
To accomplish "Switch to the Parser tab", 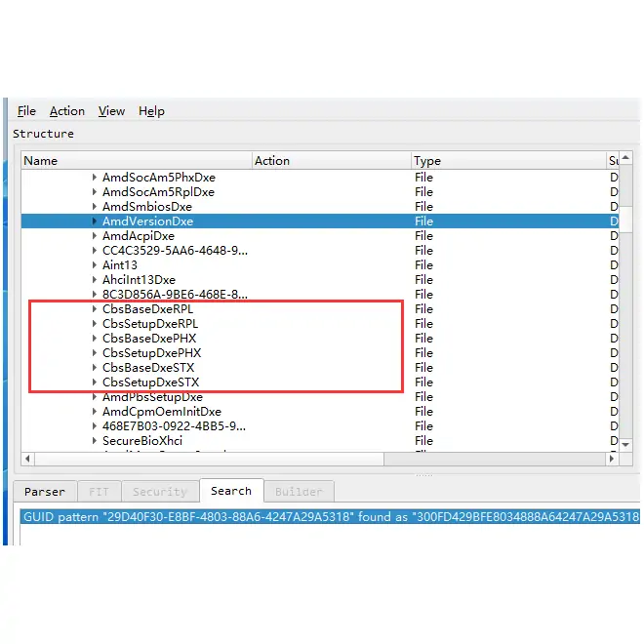I will pos(45,492).
